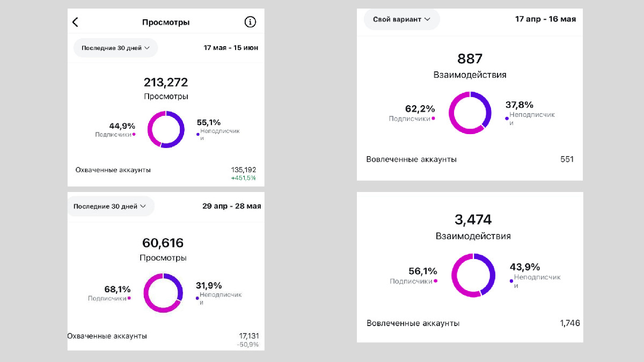The height and width of the screenshot is (362, 644).
Task: Expand the top Последние 30 дней dropdown
Action: (x=115, y=48)
